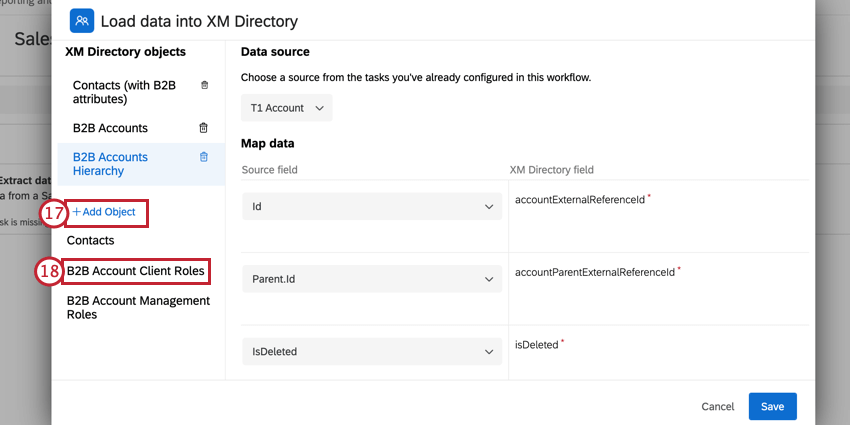The height and width of the screenshot is (425, 850).
Task: Open the Id source field dropdown
Action: click(x=372, y=207)
